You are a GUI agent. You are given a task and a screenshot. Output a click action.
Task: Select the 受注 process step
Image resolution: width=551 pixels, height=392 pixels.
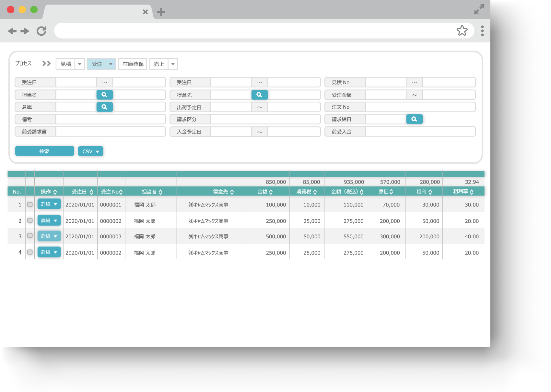pos(97,64)
